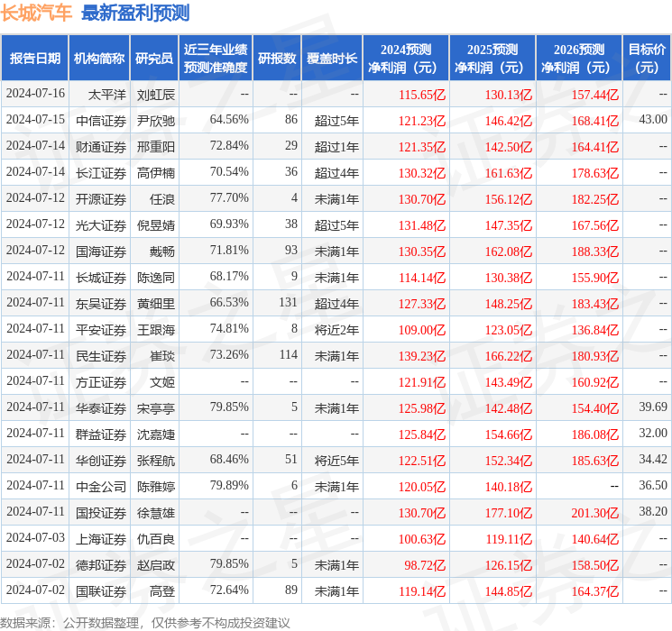The width and height of the screenshot is (672, 631).
Task: Click target price 39.69
Action: (x=653, y=407)
